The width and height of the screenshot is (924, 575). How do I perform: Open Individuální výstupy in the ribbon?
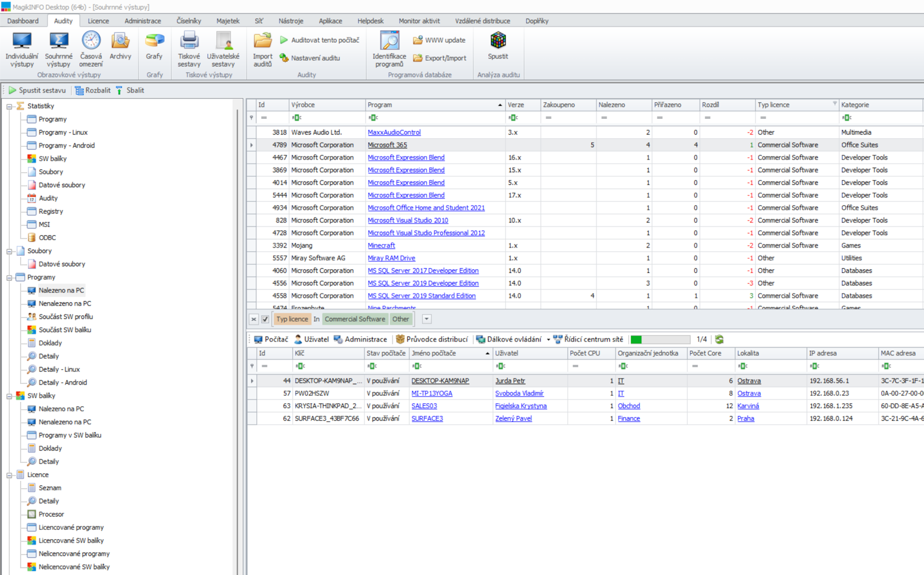coord(22,50)
